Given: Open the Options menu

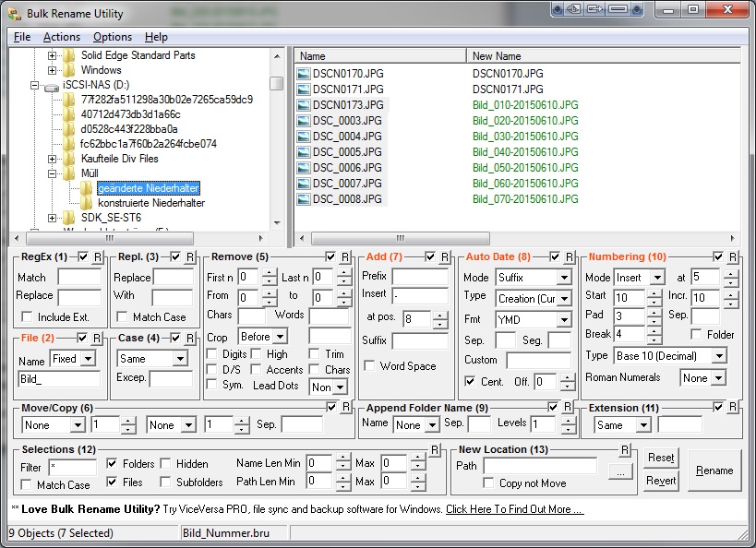Looking at the screenshot, I should coord(113,37).
